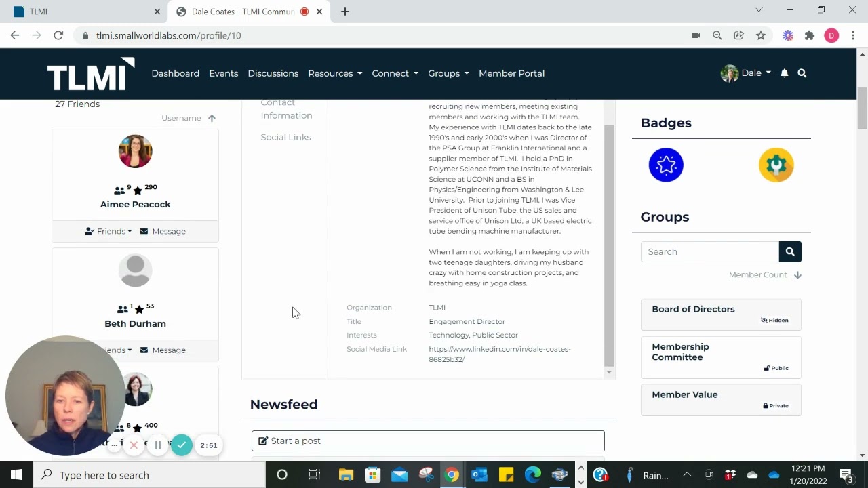Open the Groups navigation menu
Screen dimensions: 868x488
coord(448,73)
